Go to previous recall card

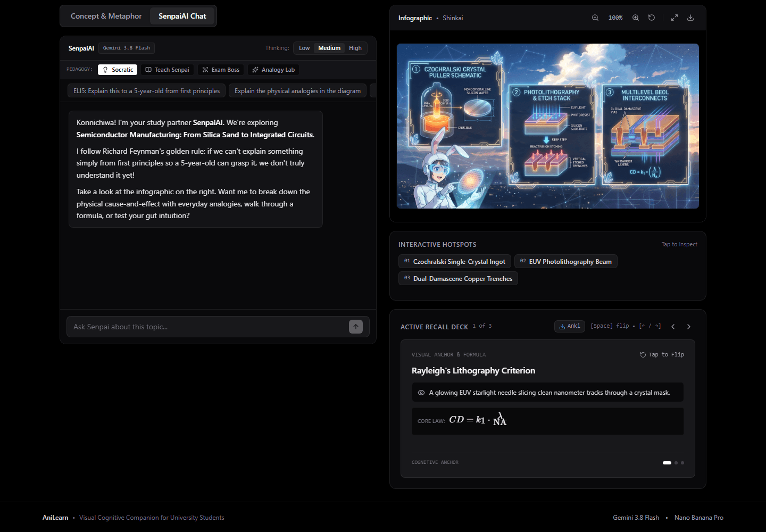[673, 327]
